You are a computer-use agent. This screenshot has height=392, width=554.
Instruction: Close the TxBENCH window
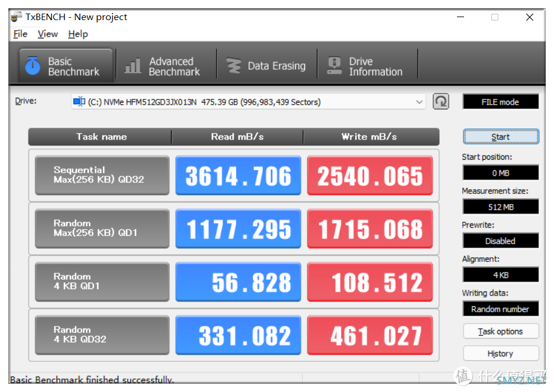pos(529,17)
